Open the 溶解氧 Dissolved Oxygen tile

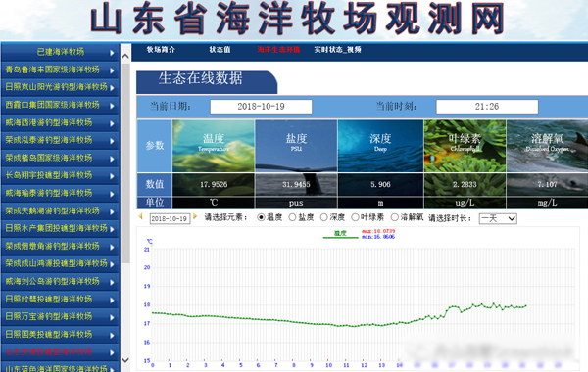[x=547, y=146]
